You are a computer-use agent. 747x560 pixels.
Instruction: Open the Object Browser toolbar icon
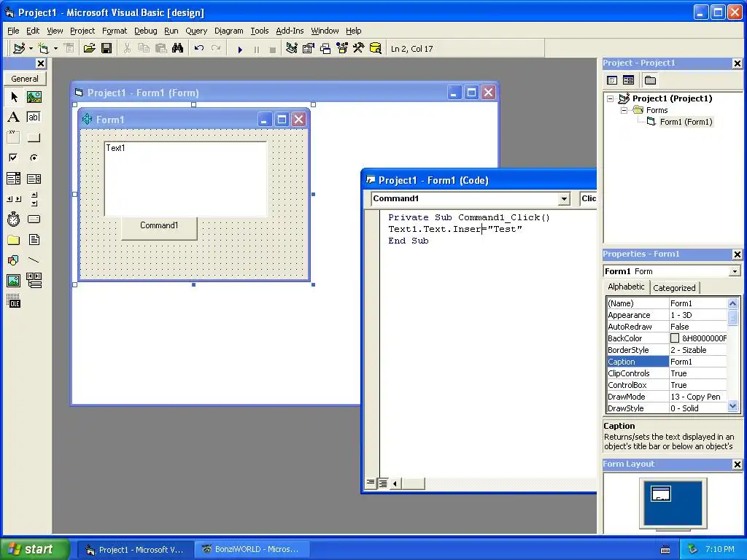coord(342,48)
